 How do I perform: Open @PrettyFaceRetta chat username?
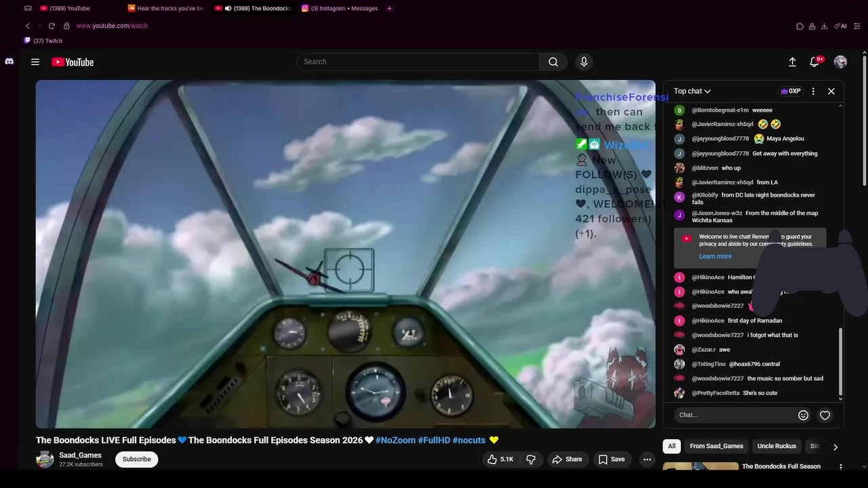[x=715, y=393]
